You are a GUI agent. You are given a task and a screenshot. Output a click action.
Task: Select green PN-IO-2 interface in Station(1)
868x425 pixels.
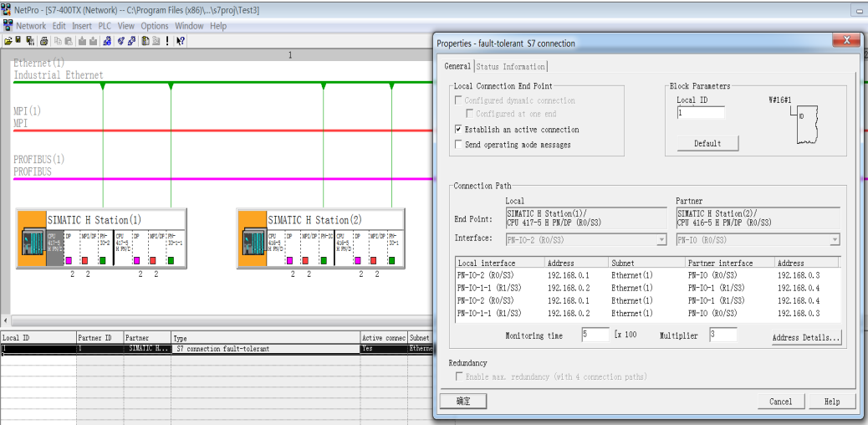tap(103, 260)
